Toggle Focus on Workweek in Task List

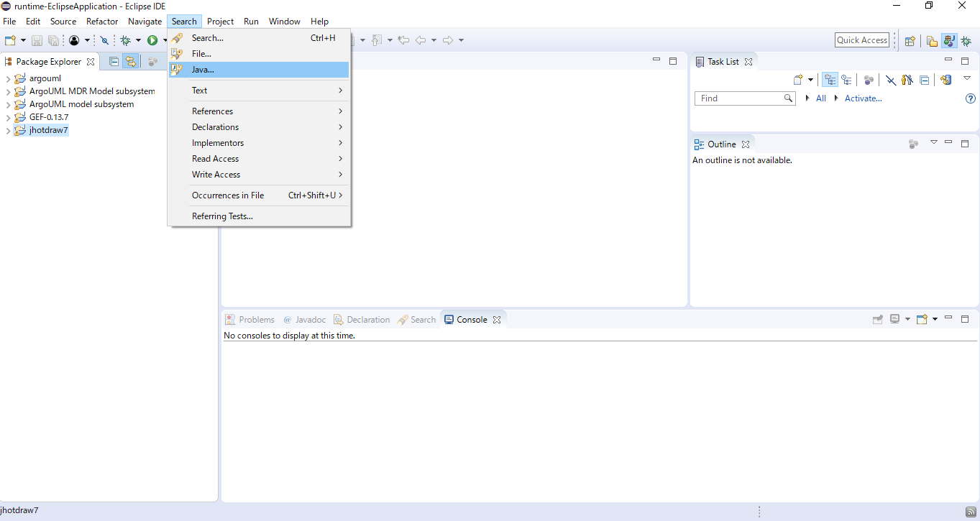click(869, 80)
